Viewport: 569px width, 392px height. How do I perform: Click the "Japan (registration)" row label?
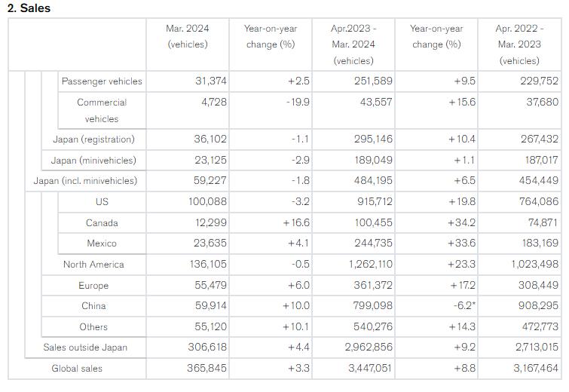(x=93, y=139)
